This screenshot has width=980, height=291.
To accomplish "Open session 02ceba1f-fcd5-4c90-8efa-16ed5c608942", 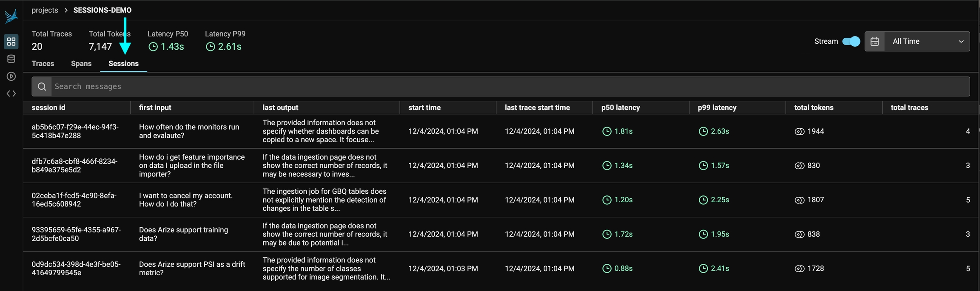I will tap(74, 200).
